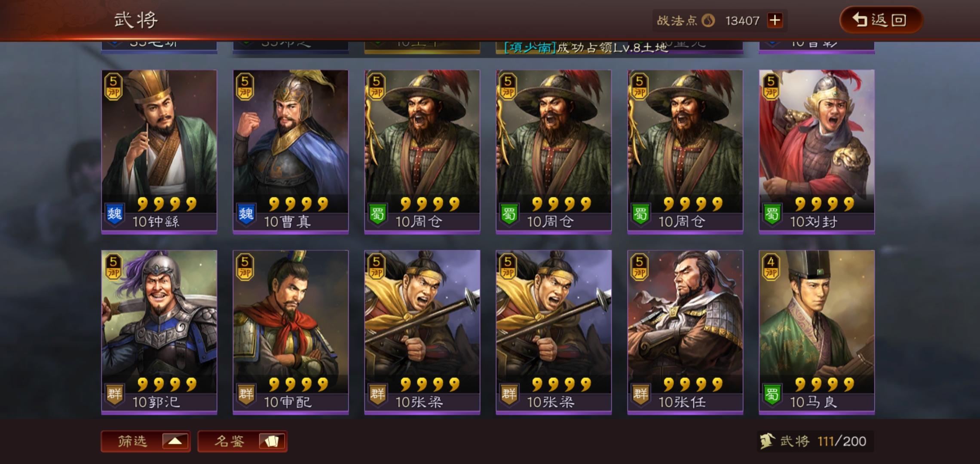Click the flame icon beside 战法点
This screenshot has height=464, width=980.
point(708,20)
